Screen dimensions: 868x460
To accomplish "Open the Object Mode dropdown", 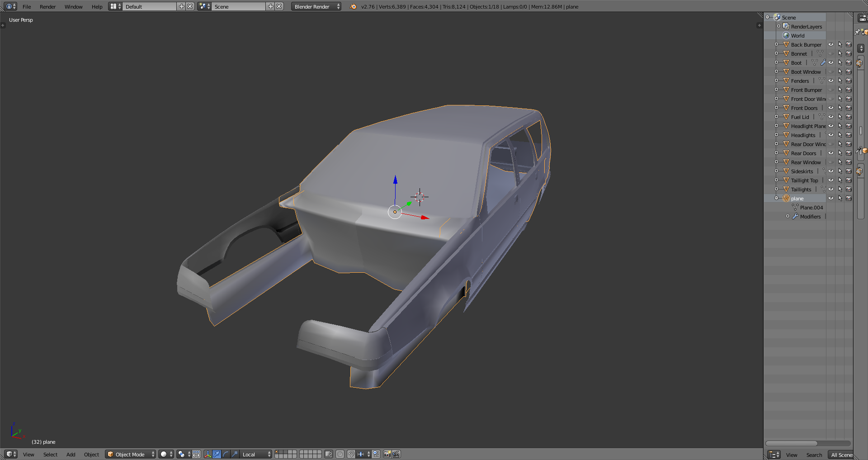I will (131, 454).
